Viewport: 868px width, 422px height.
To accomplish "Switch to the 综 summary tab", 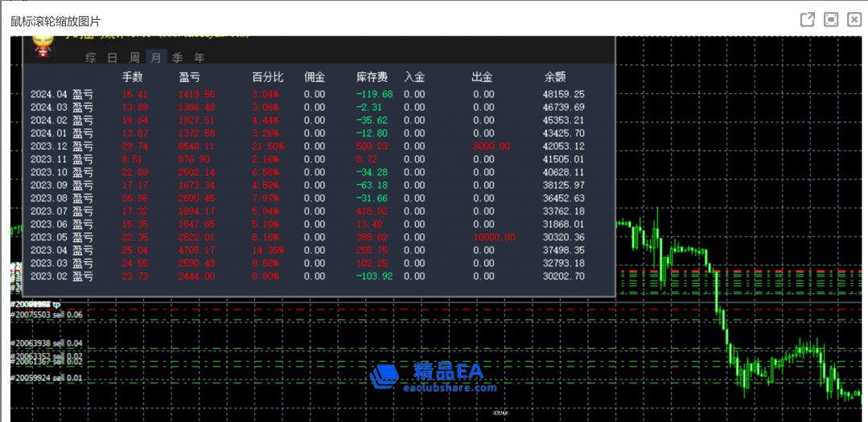I will pos(91,58).
